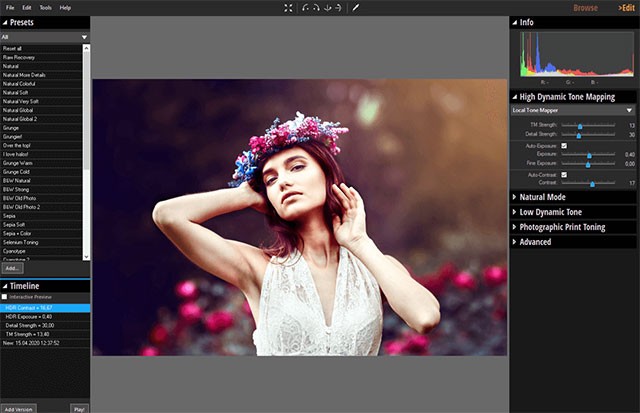The width and height of the screenshot is (640, 413).
Task: Click the flip vertical icon
Action: (x=328, y=7)
